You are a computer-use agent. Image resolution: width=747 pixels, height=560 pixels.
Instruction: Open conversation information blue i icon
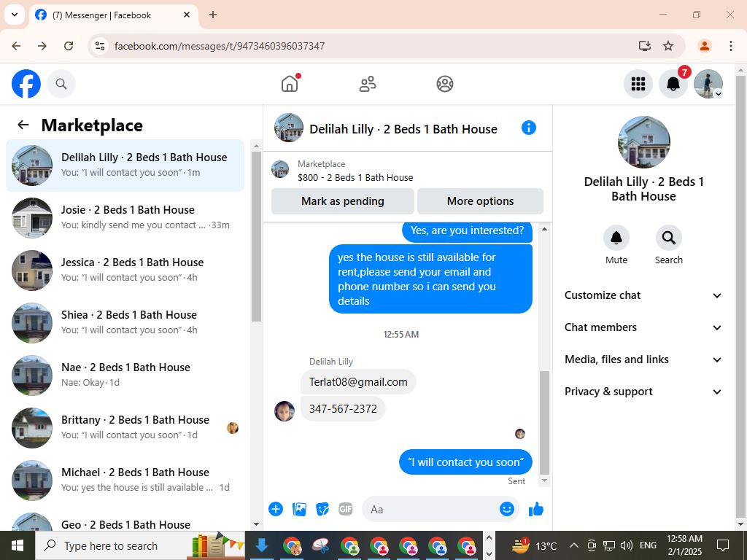click(529, 128)
